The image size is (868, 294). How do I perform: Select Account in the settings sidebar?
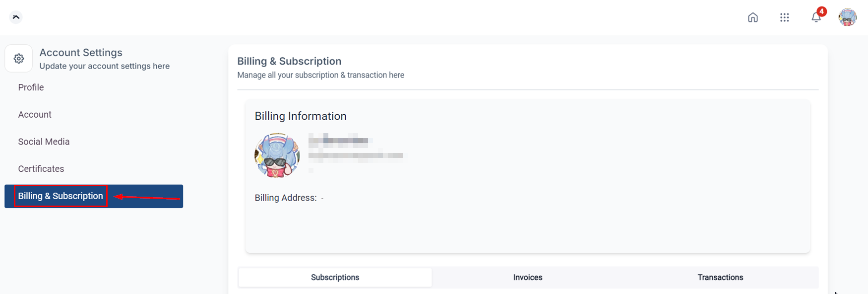[35, 115]
